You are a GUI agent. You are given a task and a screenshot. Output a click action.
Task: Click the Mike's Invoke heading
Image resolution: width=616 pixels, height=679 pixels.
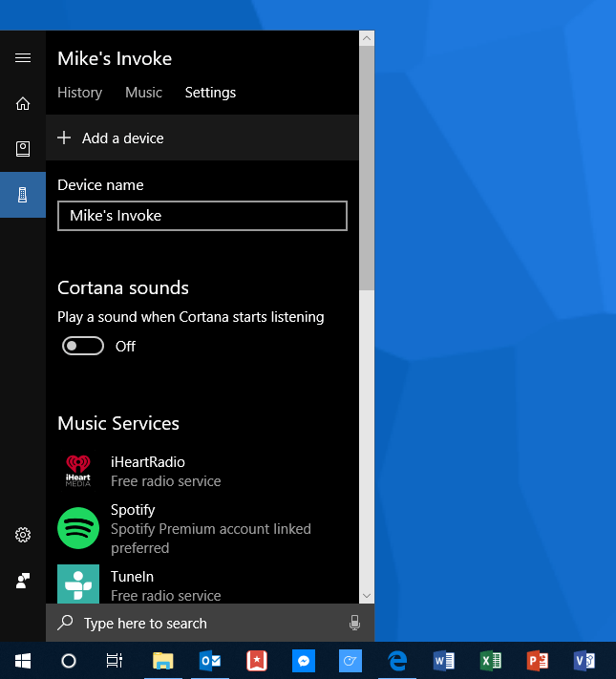[x=115, y=58]
